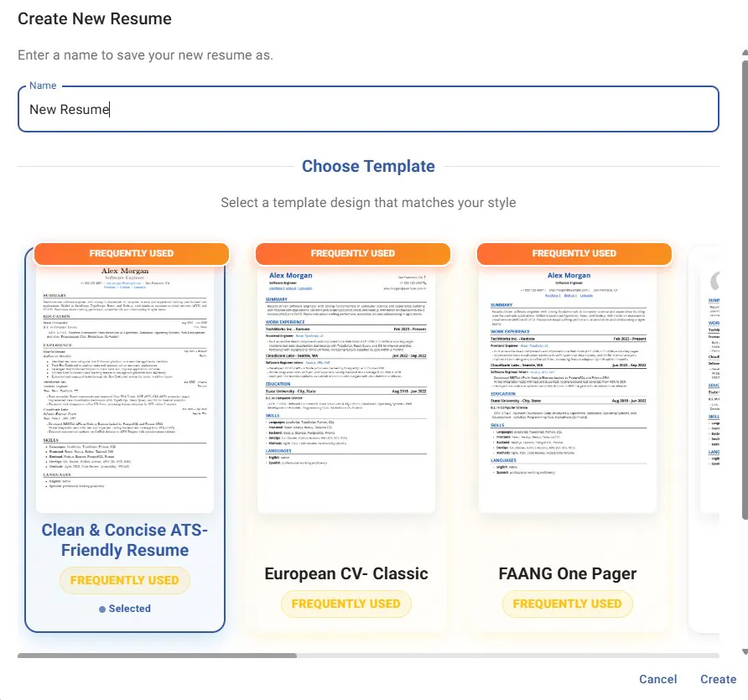The width and height of the screenshot is (748, 700).
Task: Click the partially visible fourth template card
Action: coord(704,438)
